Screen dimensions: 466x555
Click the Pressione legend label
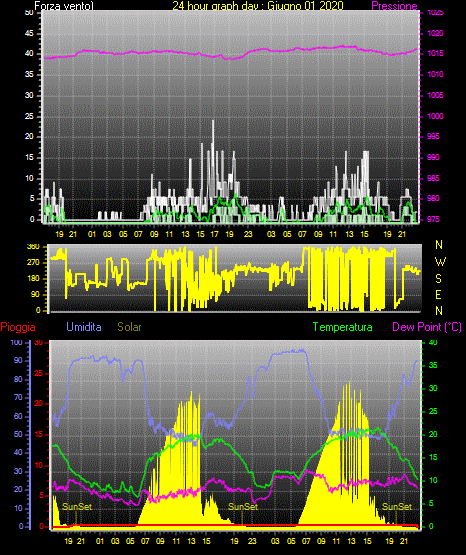click(x=394, y=6)
